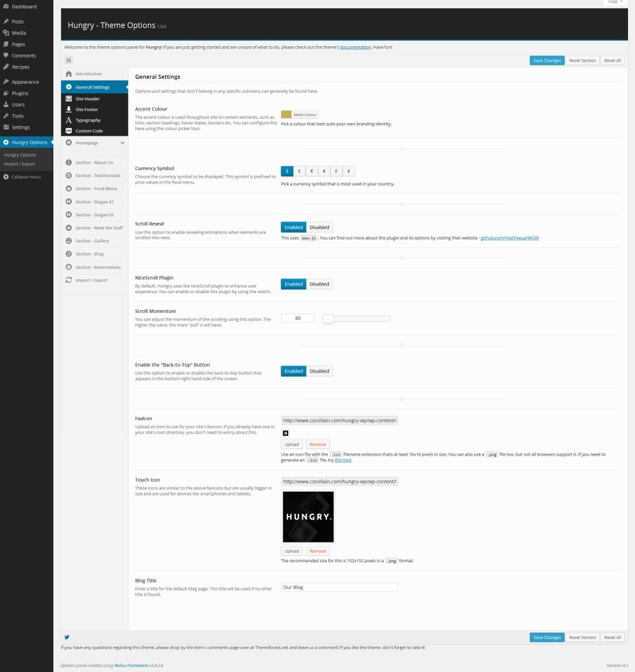Open the Help dropdown at top right

click(615, 3)
